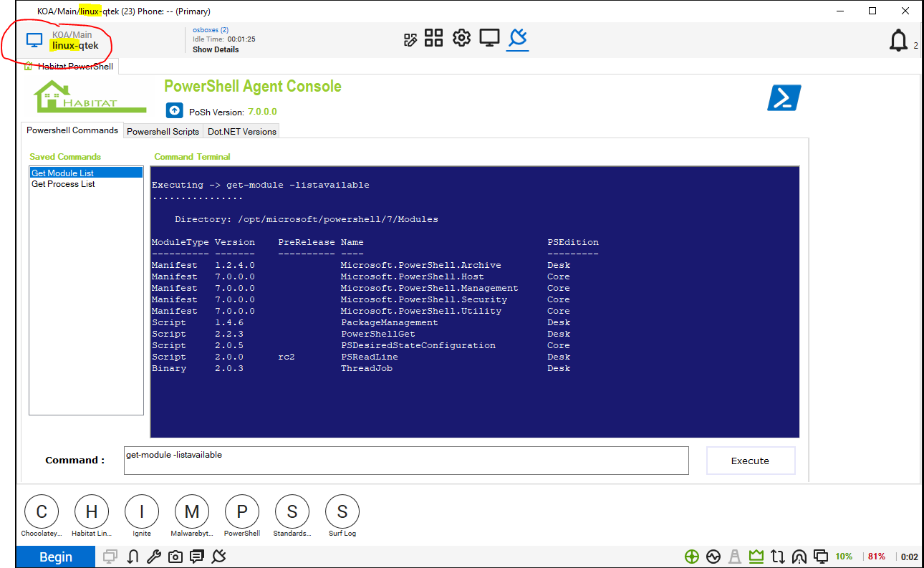This screenshot has height=568, width=924.
Task: Launch the Malwarebytes plugin circle
Action: (x=192, y=511)
